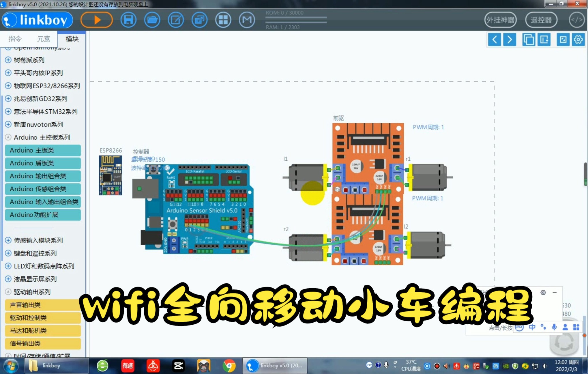Click the export/share window icon
The height and width of the screenshot is (374, 588).
click(x=199, y=20)
